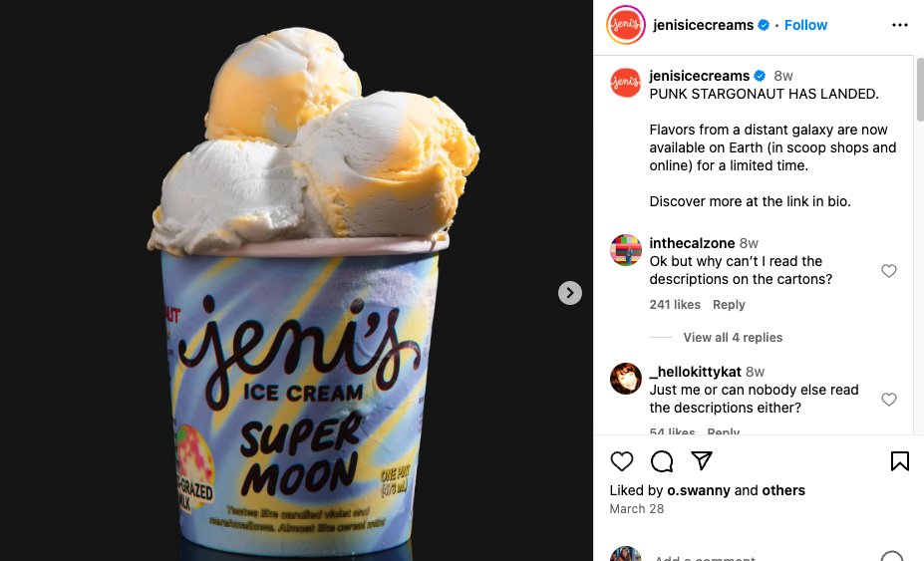Show others who liked this post
This screenshot has width=924, height=561.
[783, 490]
